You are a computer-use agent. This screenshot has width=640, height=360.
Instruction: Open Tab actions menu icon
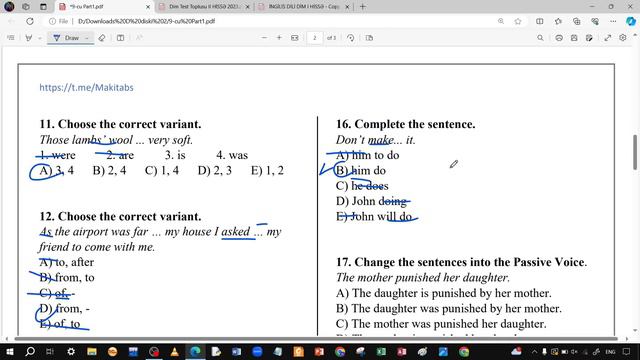43,7
